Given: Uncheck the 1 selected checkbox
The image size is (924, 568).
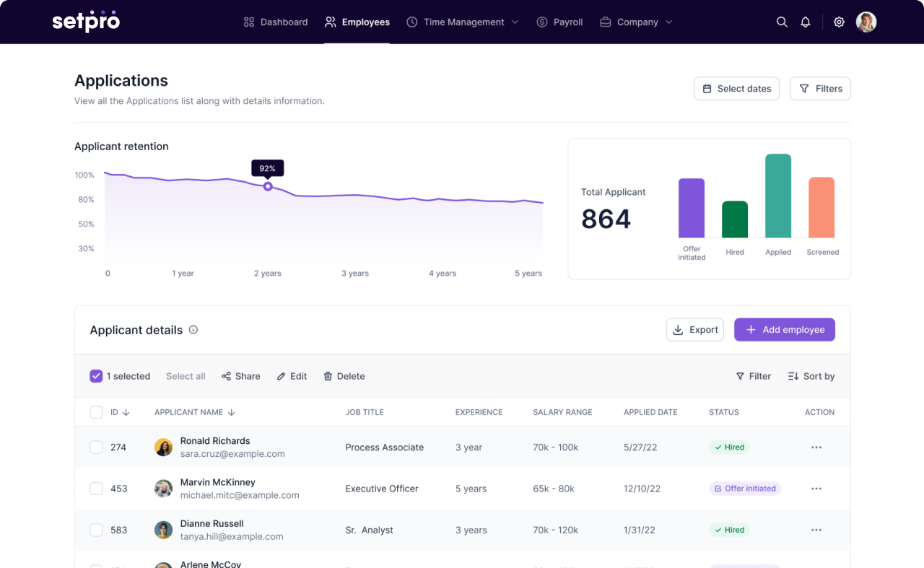Looking at the screenshot, I should point(96,376).
